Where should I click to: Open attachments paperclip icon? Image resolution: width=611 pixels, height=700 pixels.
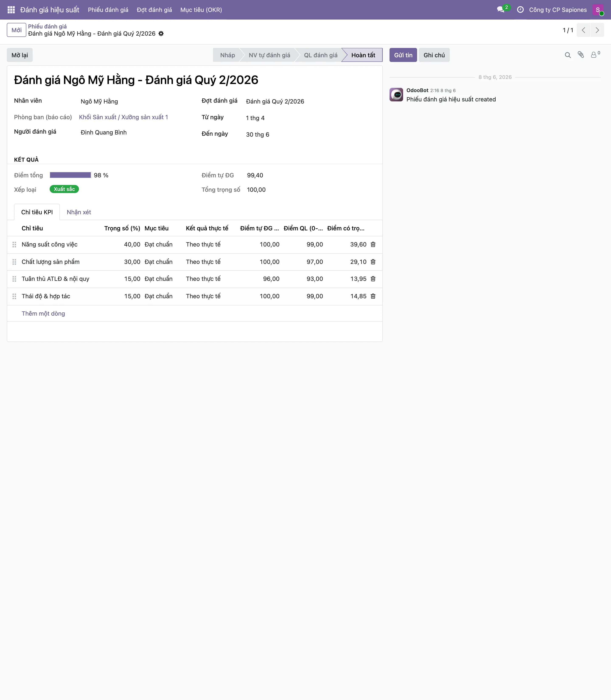581,55
